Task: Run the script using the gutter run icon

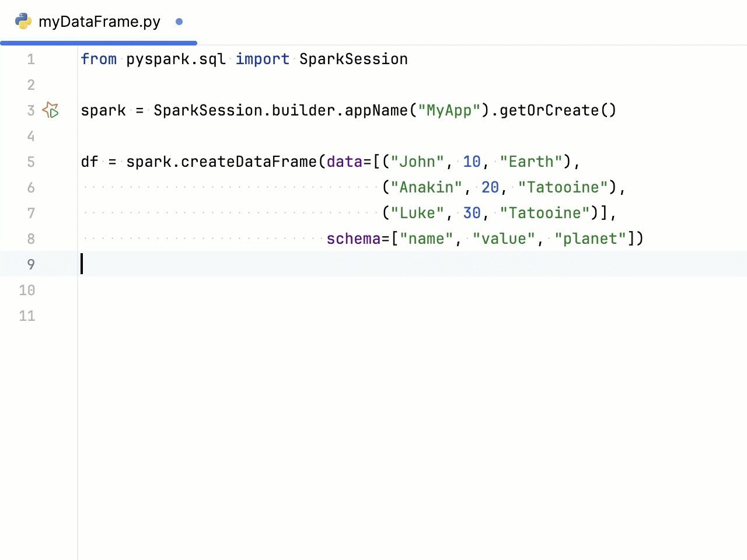Action: [50, 110]
